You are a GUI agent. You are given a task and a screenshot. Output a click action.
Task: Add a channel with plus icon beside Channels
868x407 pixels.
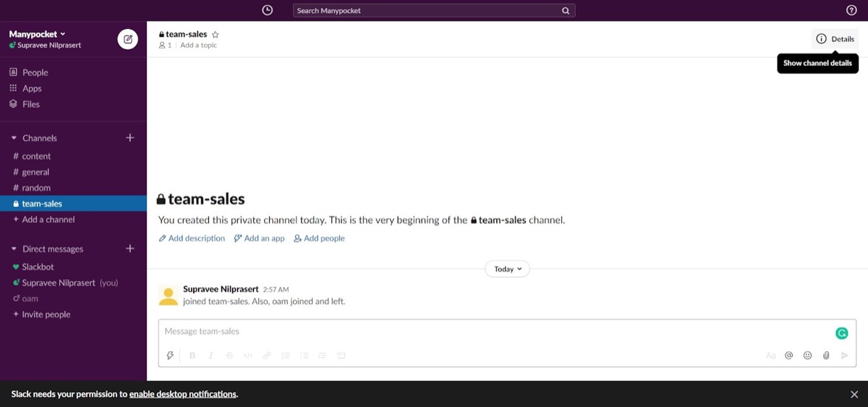(130, 138)
